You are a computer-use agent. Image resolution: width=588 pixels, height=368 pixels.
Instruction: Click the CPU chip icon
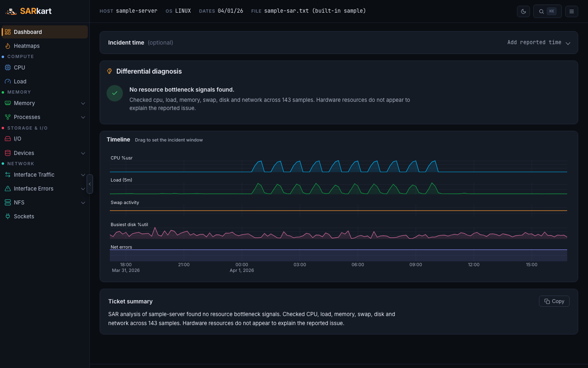(8, 67)
